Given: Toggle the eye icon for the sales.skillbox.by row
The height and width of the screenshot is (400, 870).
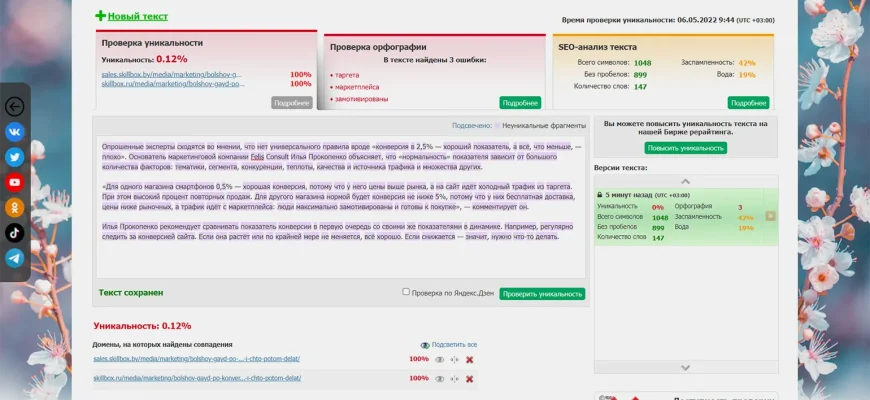Looking at the screenshot, I should (439, 360).
